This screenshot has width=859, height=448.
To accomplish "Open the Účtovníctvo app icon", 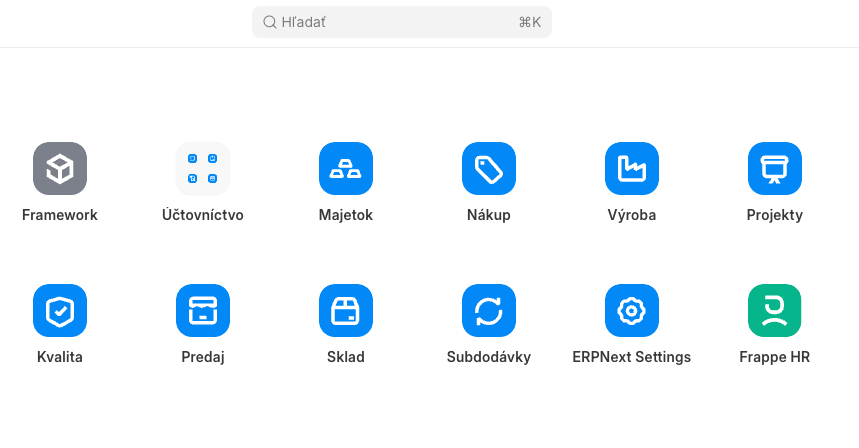I will click(203, 168).
